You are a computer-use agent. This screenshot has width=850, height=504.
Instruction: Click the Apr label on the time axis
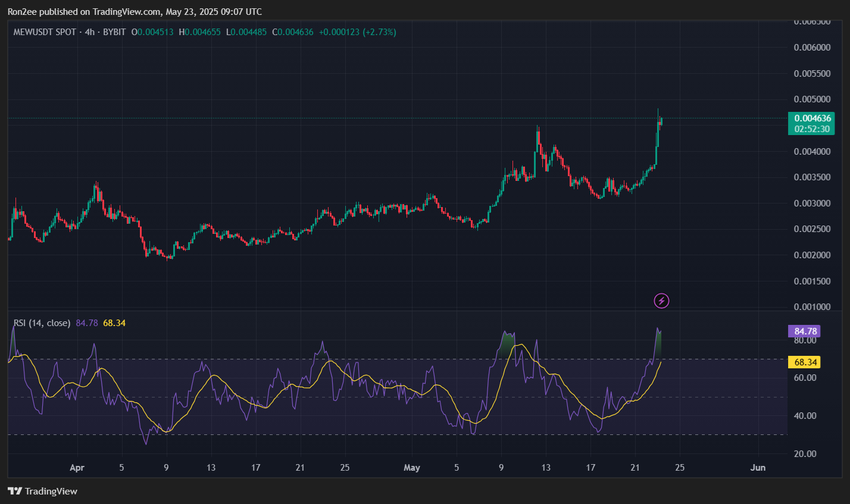77,468
